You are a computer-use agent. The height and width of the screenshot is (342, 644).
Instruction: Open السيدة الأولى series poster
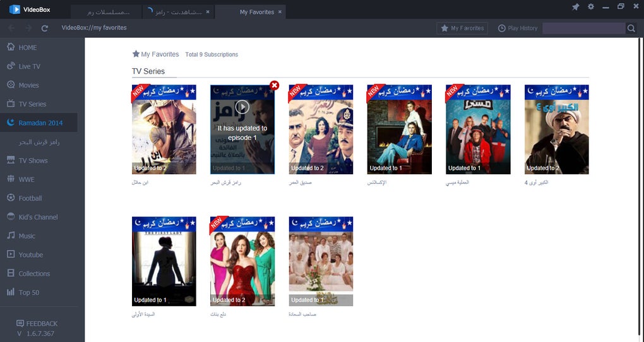click(164, 261)
